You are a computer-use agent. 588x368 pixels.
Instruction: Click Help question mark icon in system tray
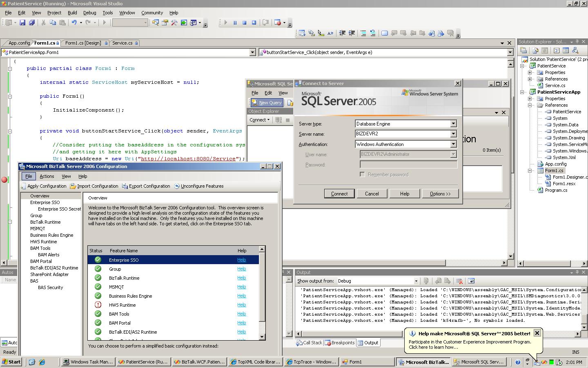(x=518, y=362)
